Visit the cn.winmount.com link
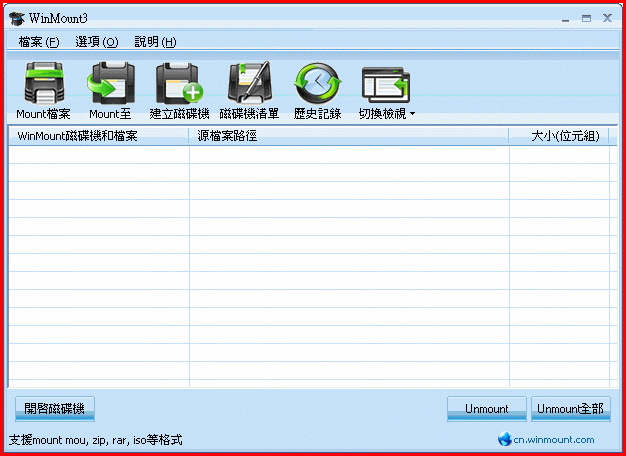 pyautogui.click(x=554, y=439)
